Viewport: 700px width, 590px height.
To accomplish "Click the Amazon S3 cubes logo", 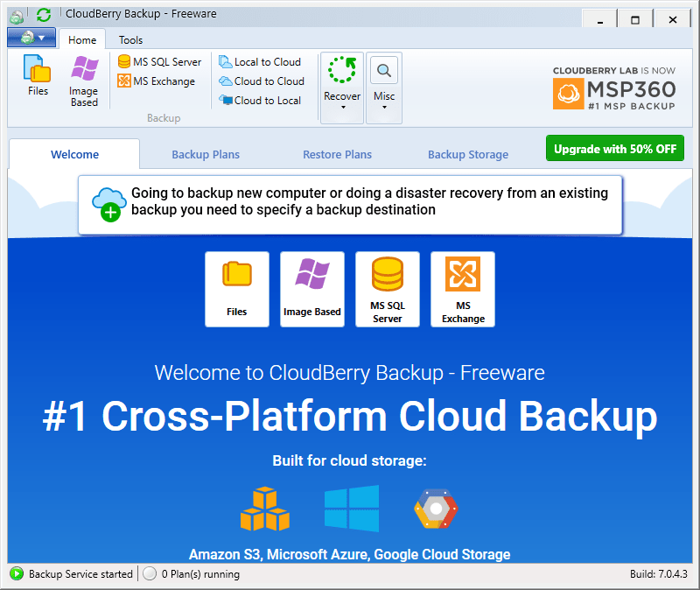I will [265, 509].
